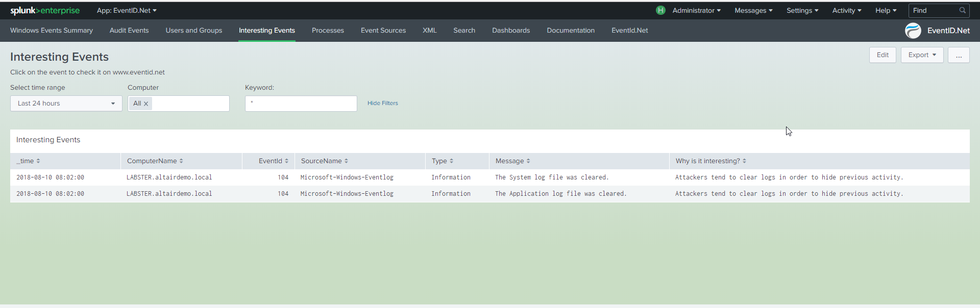Viewport: 980px width, 308px height.
Task: Click EventId 104 in the Application log row
Action: pos(283,194)
